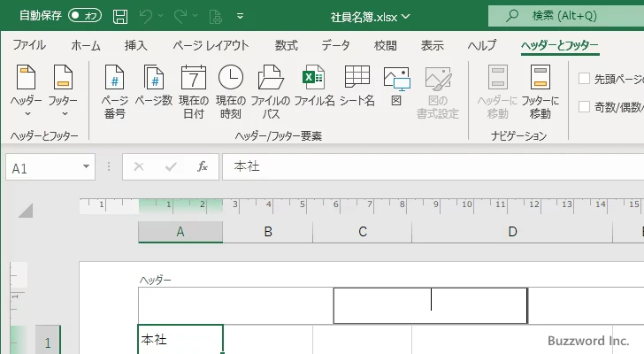Switch to the ヘルプ tab
The width and height of the screenshot is (644, 354).
tap(482, 45)
